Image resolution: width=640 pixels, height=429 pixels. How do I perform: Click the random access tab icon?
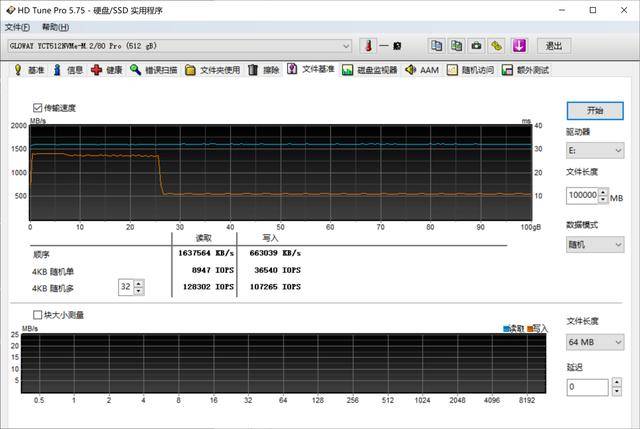[452, 70]
